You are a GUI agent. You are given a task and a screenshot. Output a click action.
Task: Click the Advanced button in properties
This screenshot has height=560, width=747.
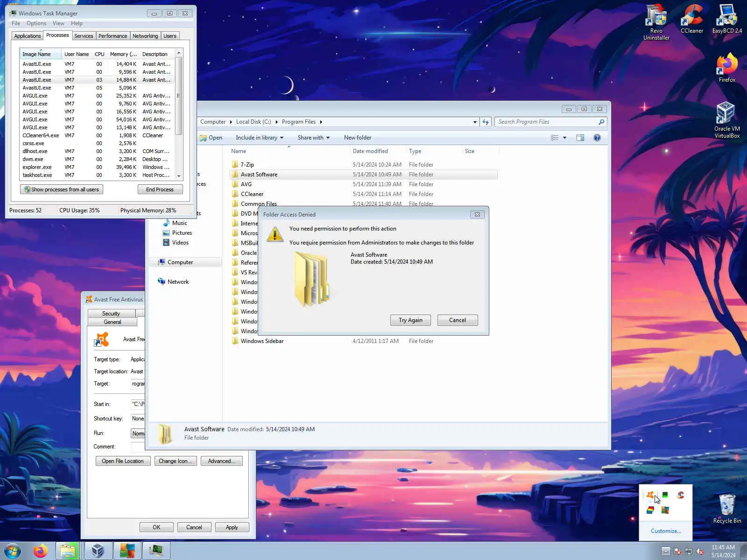coord(221,461)
